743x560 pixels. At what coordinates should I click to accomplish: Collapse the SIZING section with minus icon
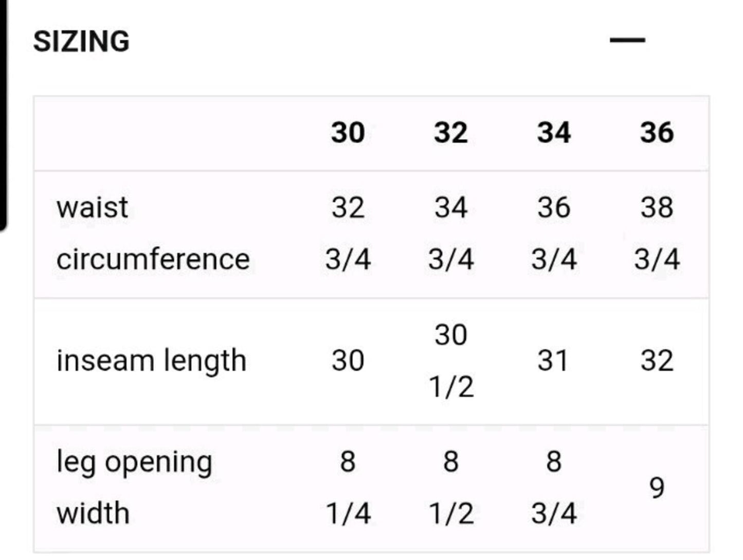click(x=627, y=40)
